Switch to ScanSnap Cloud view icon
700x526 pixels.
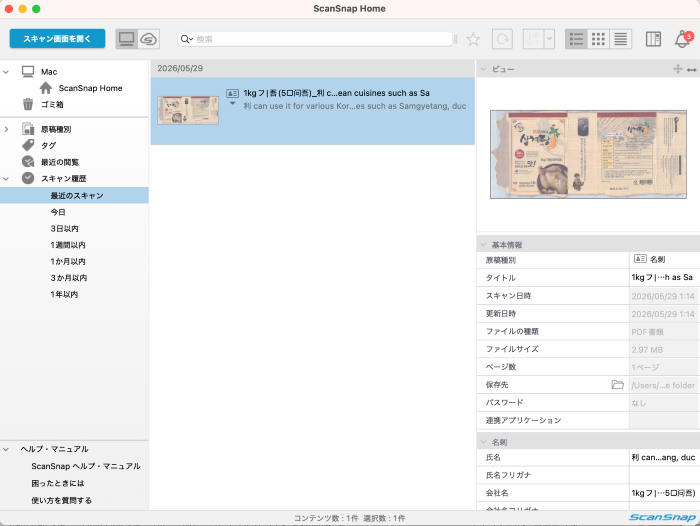(x=149, y=39)
